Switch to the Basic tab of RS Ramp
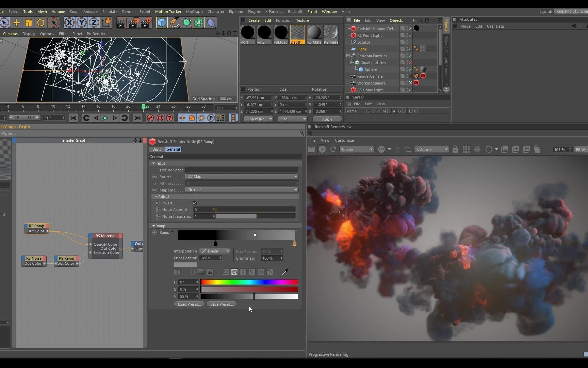Viewport: 588px width, 368px height. coord(157,149)
